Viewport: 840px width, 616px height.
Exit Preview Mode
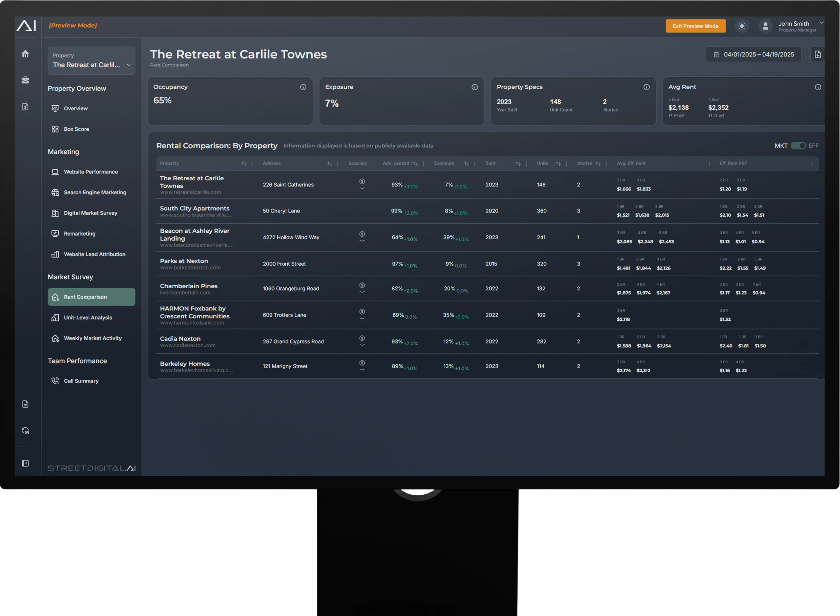(x=695, y=26)
